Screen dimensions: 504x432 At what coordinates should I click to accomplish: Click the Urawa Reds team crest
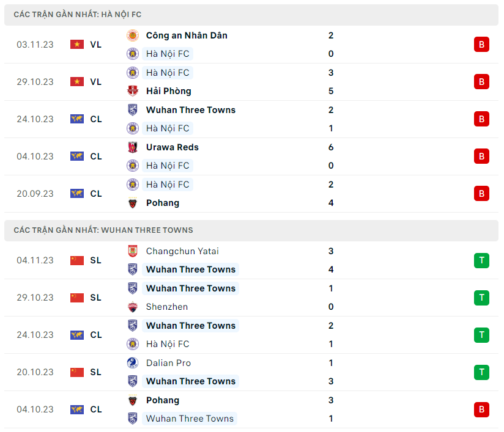(x=132, y=147)
